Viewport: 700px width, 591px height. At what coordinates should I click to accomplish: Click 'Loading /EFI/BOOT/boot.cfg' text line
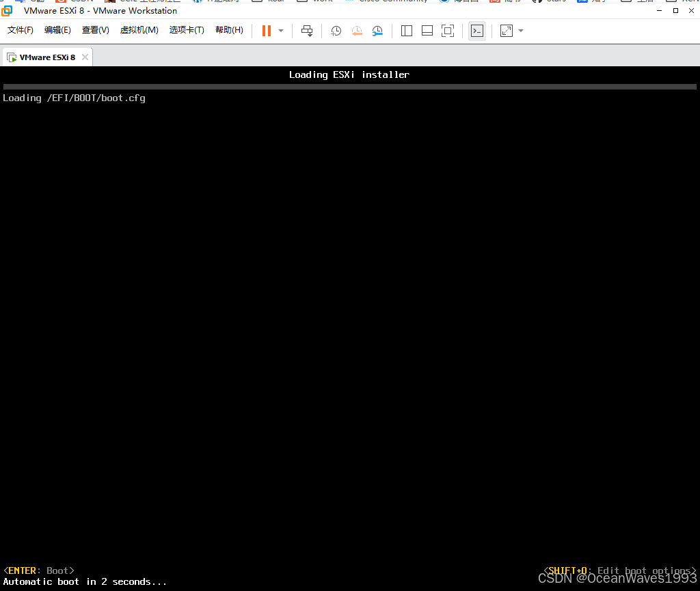tap(74, 98)
